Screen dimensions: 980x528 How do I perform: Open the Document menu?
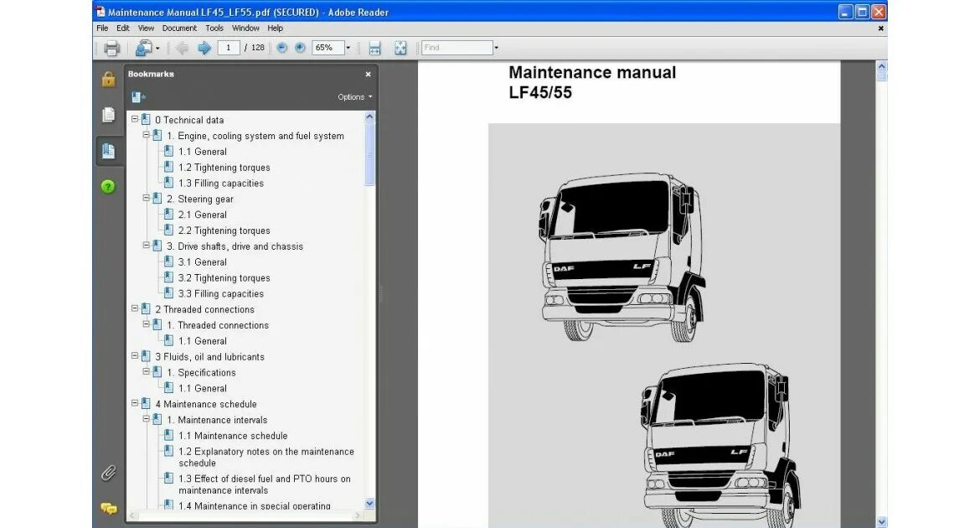[179, 28]
